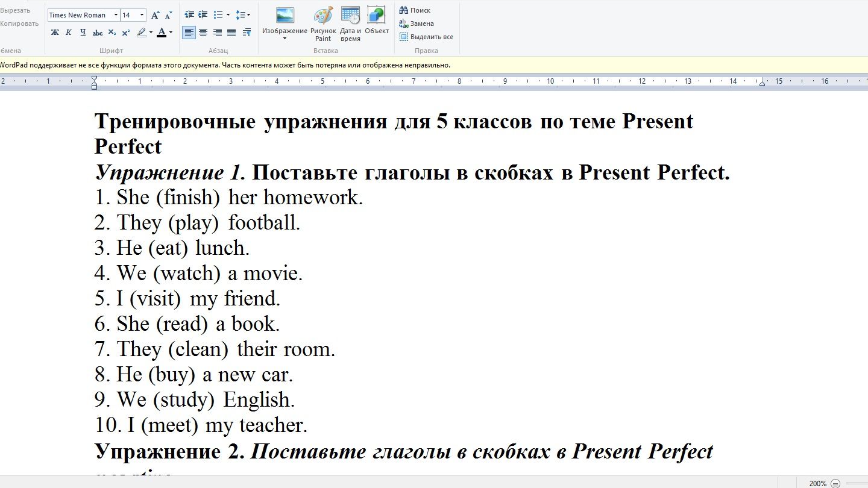Insert date and time (Дата и время)

(x=350, y=24)
